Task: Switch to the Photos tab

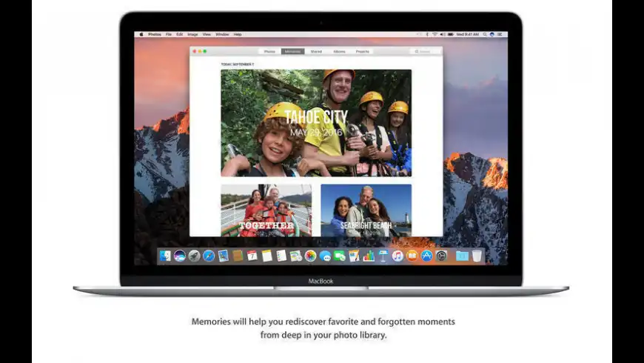Action: coord(270,51)
